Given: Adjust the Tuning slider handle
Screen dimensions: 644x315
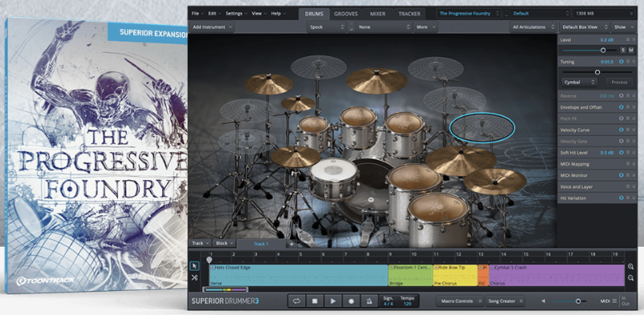Looking at the screenshot, I should pos(597,72).
